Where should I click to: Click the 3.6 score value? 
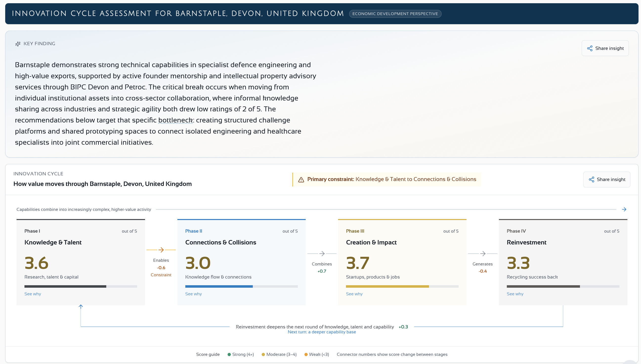[x=37, y=263]
